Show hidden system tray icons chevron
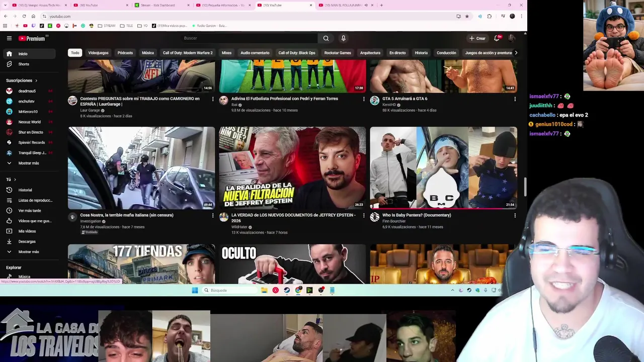 pos(452,290)
